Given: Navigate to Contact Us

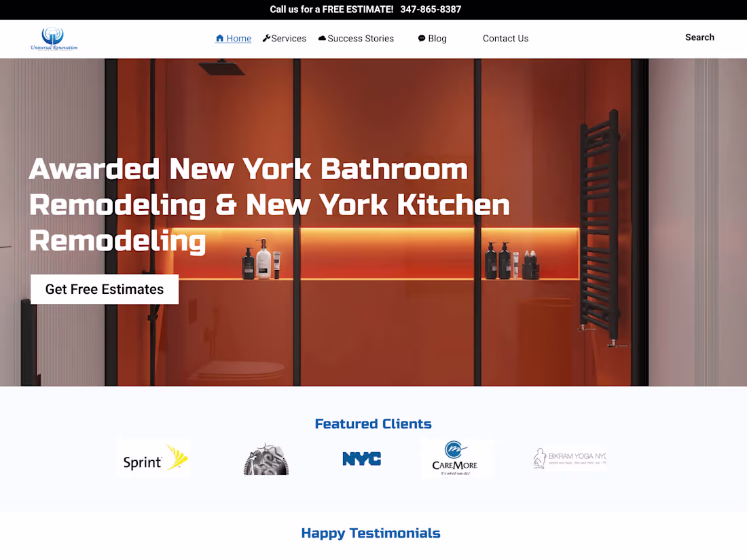Looking at the screenshot, I should point(505,38).
